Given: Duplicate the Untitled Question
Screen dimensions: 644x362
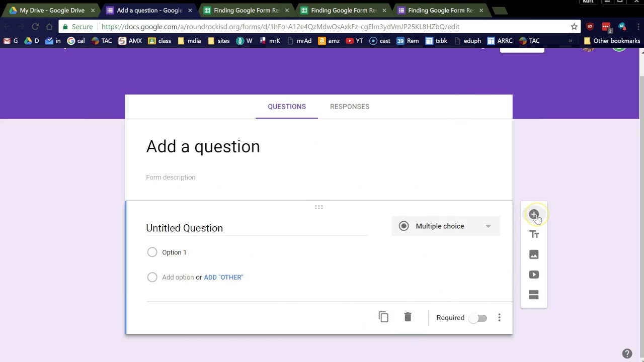Looking at the screenshot, I should pyautogui.click(x=383, y=317).
